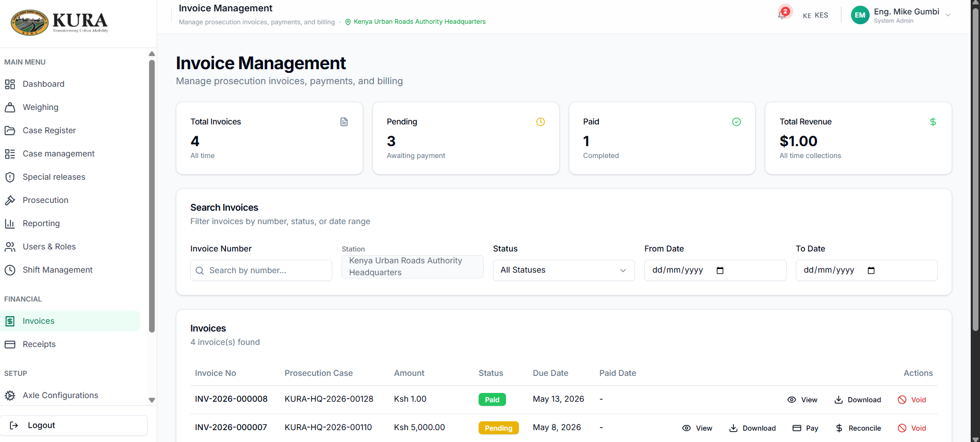The height and width of the screenshot is (442, 980).
Task: Click the To Date input field
Action: pyautogui.click(x=867, y=271)
